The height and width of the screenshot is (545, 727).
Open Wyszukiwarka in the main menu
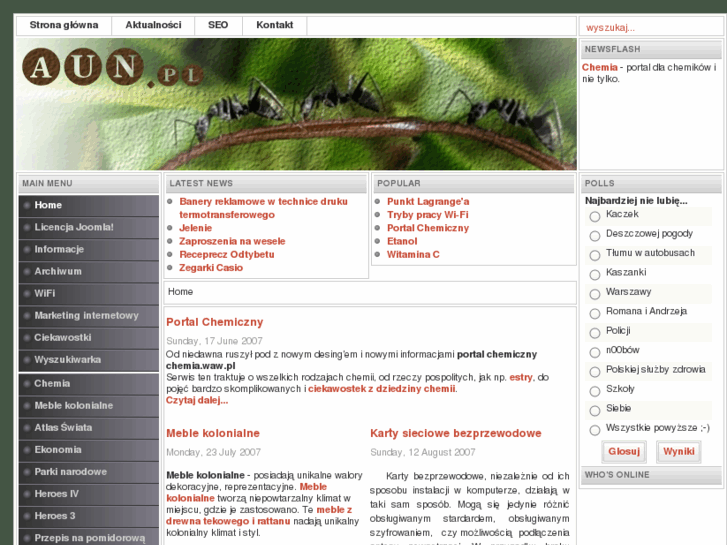[89, 360]
